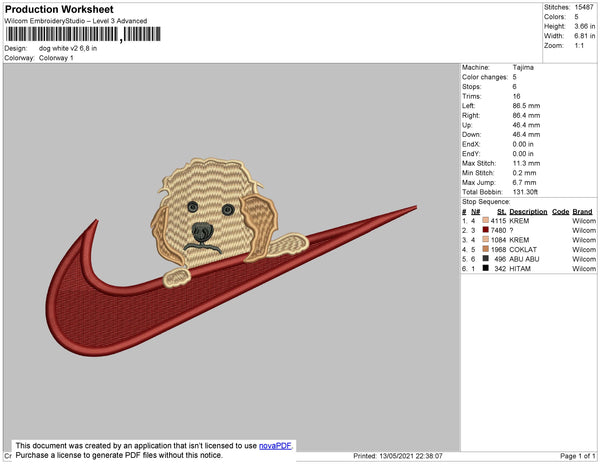Click the Min Stitch value 0.2 mm
Screen dimensions: 600x464
[524, 173]
